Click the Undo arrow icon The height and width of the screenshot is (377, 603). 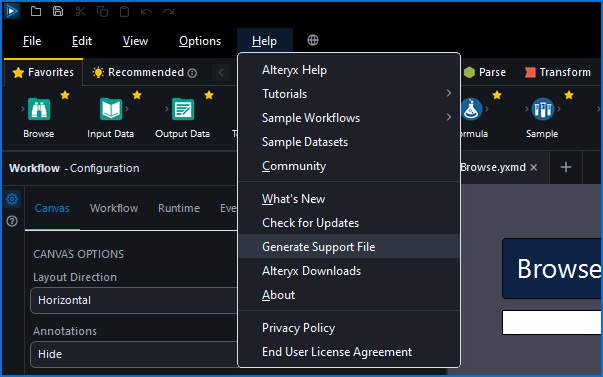click(x=146, y=12)
